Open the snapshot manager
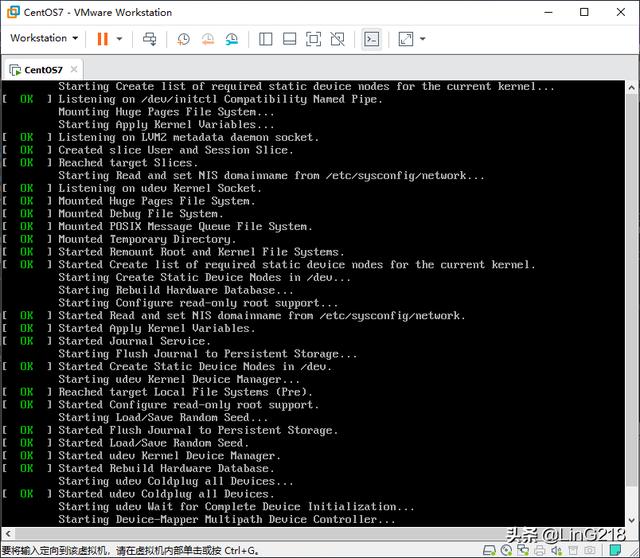 point(231,39)
